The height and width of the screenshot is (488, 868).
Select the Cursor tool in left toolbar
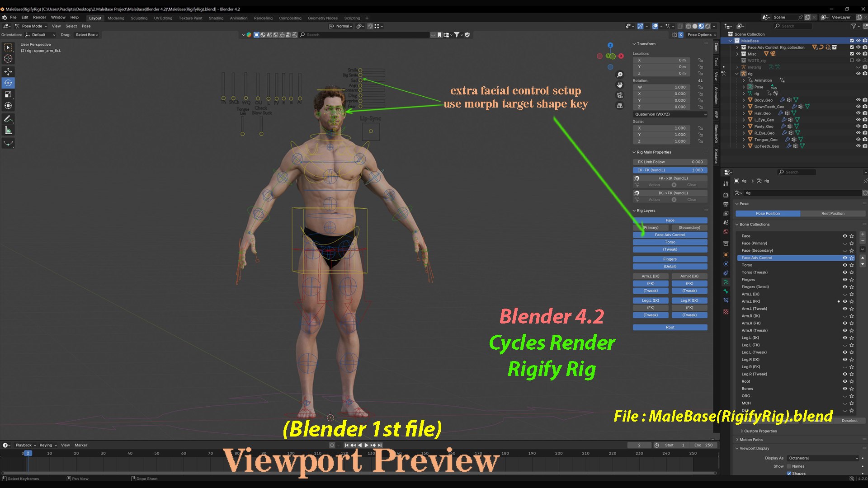click(x=8, y=59)
